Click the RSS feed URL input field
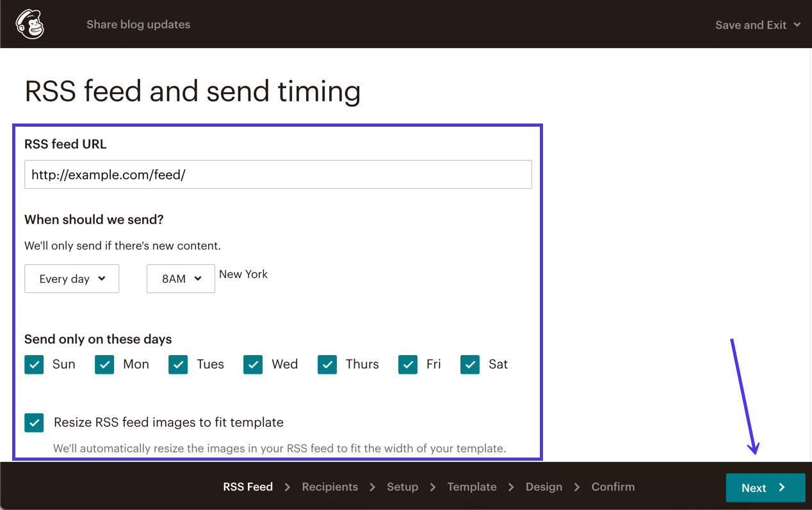This screenshot has width=812, height=510. pyautogui.click(x=278, y=174)
